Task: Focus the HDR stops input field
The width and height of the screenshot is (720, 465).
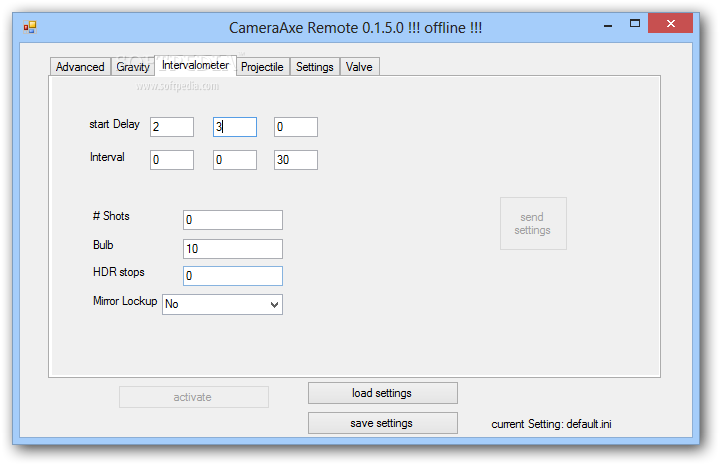Action: point(233,276)
